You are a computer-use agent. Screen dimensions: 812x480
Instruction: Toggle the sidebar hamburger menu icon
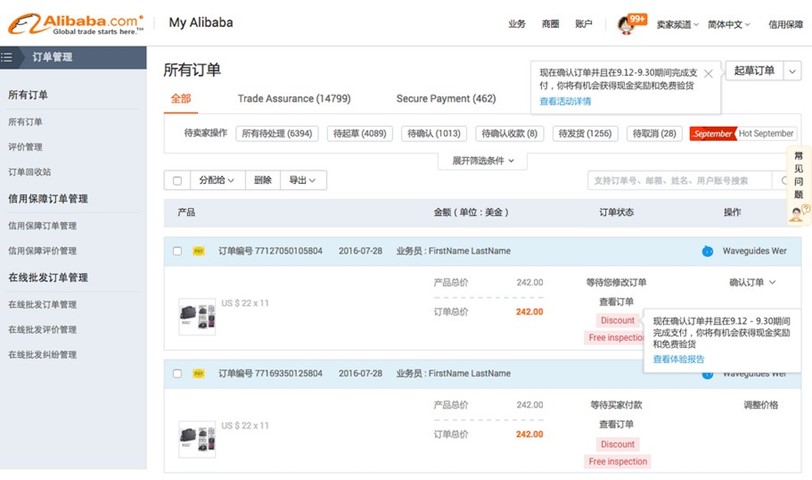click(7, 57)
